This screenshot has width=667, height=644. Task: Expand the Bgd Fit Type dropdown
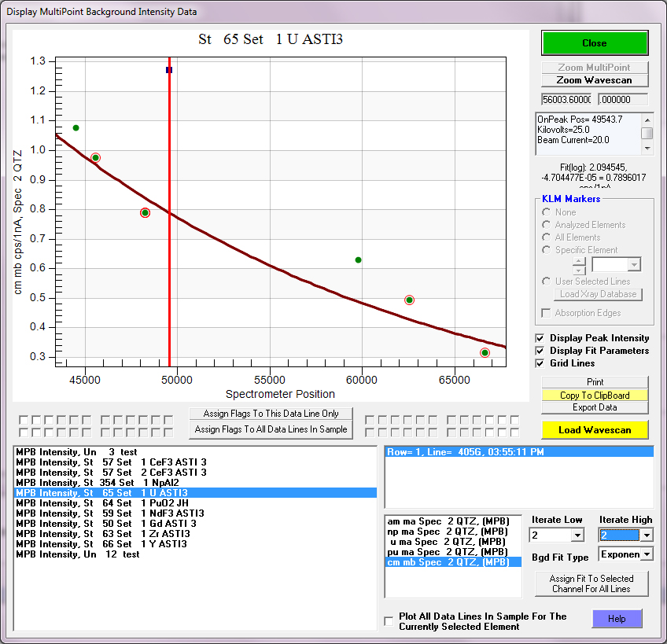tap(647, 554)
